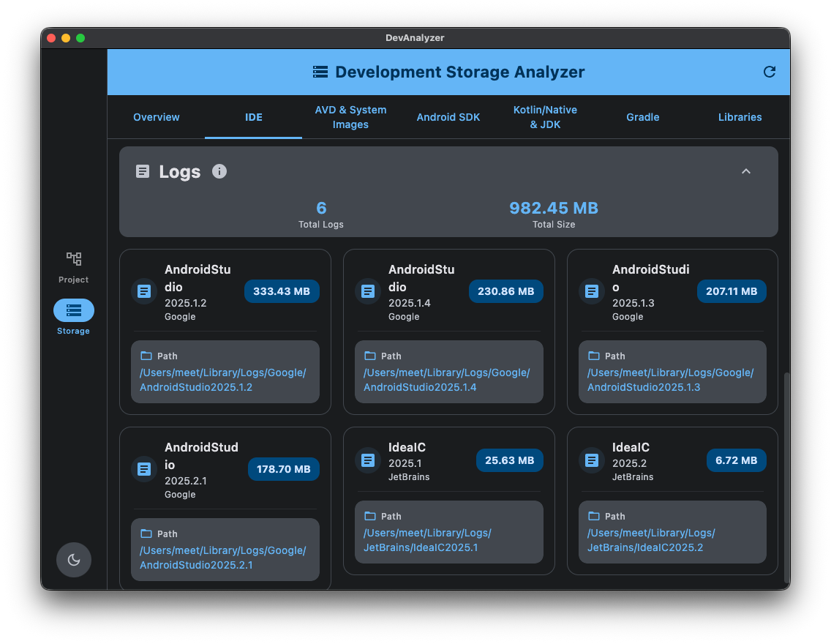Image resolution: width=831 pixels, height=644 pixels.
Task: Click the 25.63 MB size badge
Action: (509, 460)
